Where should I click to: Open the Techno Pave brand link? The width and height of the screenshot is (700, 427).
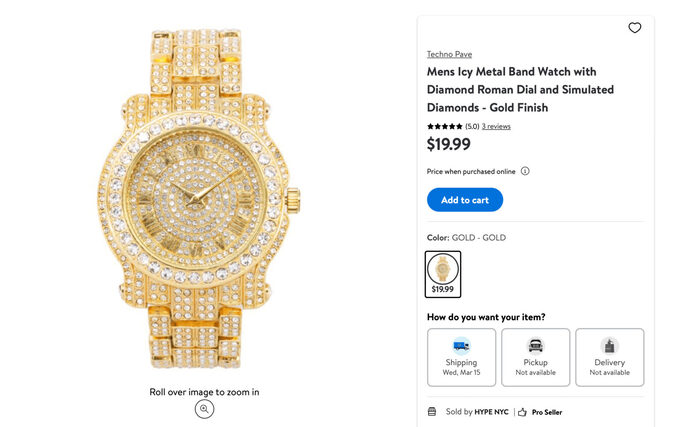point(449,54)
